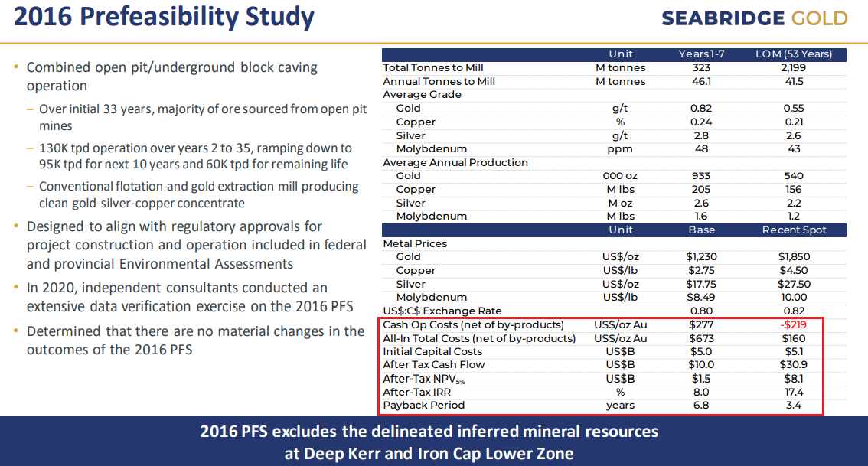868x466 pixels.
Task: Select the 'Average Annual Production' section label
Action: point(455,163)
